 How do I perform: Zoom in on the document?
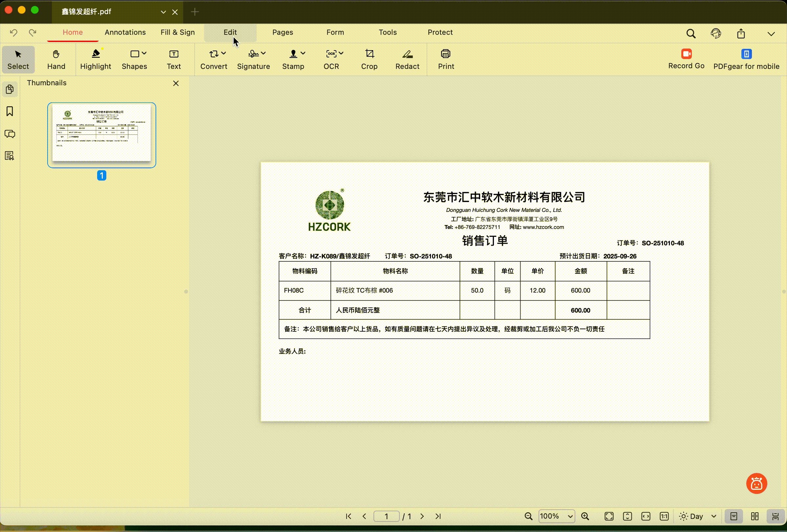pos(585,516)
